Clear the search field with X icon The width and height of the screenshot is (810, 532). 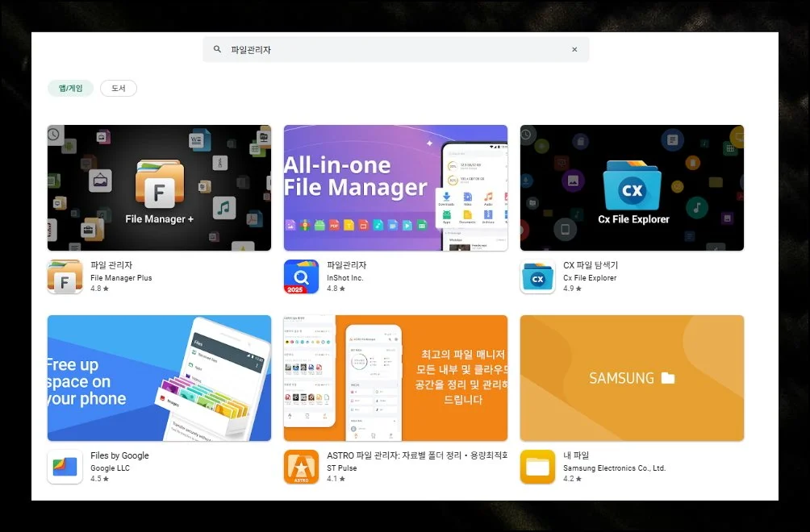pyautogui.click(x=574, y=49)
